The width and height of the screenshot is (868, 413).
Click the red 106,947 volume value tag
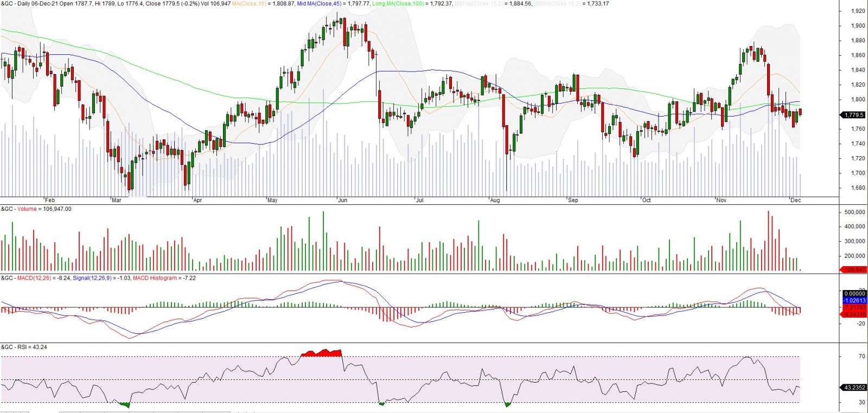click(853, 269)
